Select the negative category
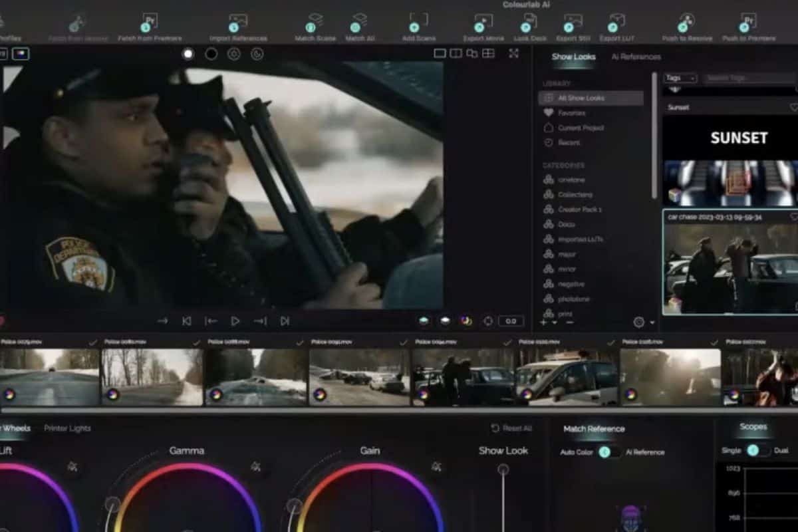 [564, 284]
